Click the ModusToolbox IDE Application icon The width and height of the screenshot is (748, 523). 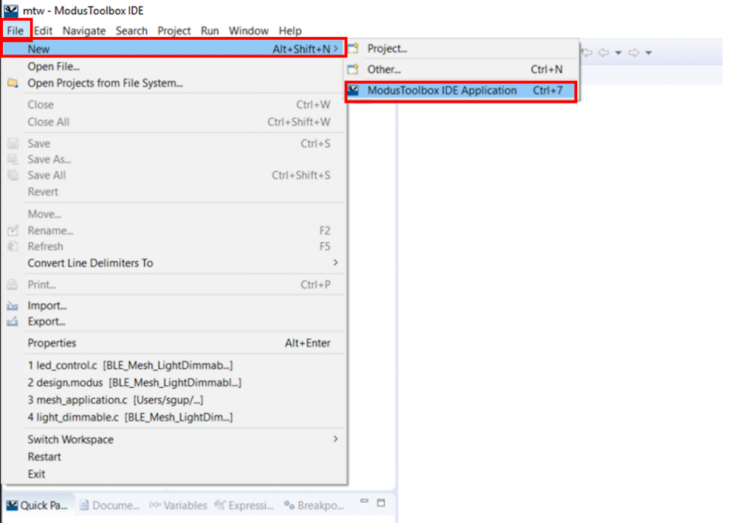pyautogui.click(x=353, y=90)
